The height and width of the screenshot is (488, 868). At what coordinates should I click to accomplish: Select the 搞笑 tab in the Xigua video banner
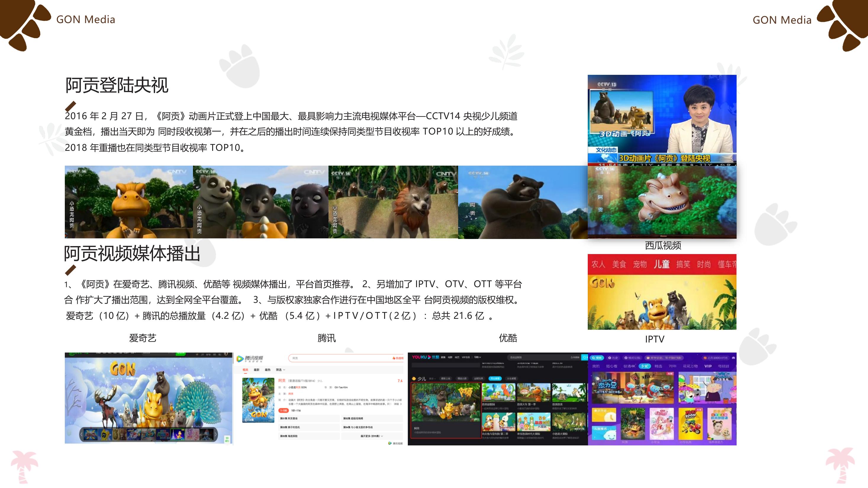point(683,264)
